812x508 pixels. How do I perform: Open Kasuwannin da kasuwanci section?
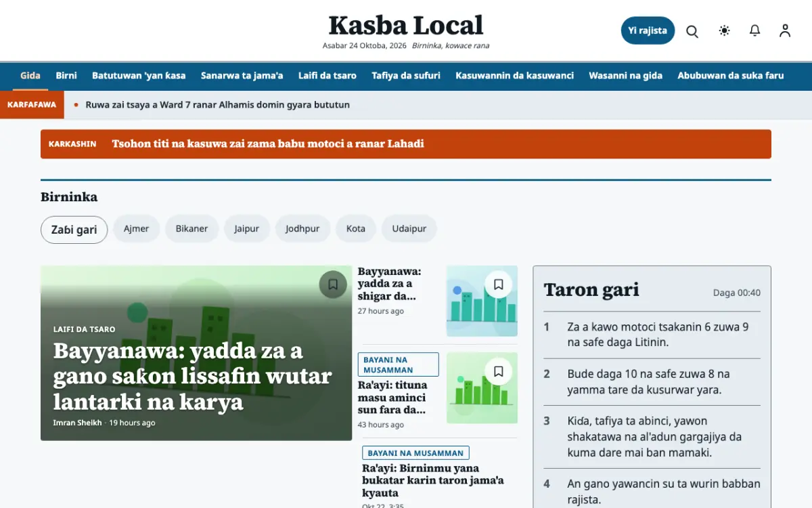[514, 75]
